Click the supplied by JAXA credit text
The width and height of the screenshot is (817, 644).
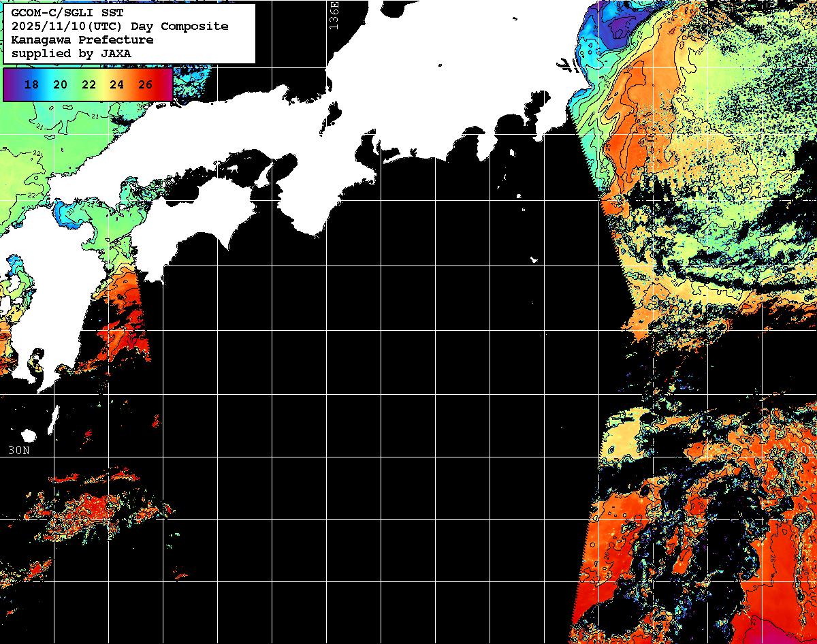(x=71, y=53)
